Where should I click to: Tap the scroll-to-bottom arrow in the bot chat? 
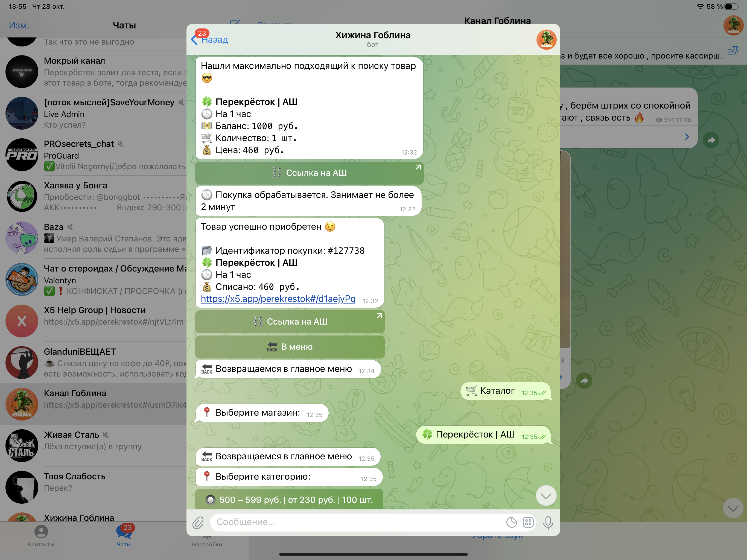coord(546,495)
